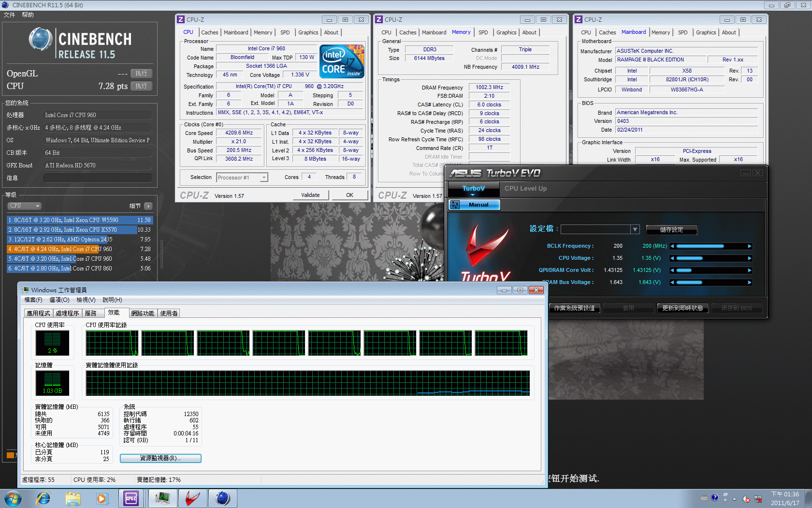Image resolution: width=812 pixels, height=508 pixels.
Task: Click the disconnected network tray icon
Action: click(758, 499)
